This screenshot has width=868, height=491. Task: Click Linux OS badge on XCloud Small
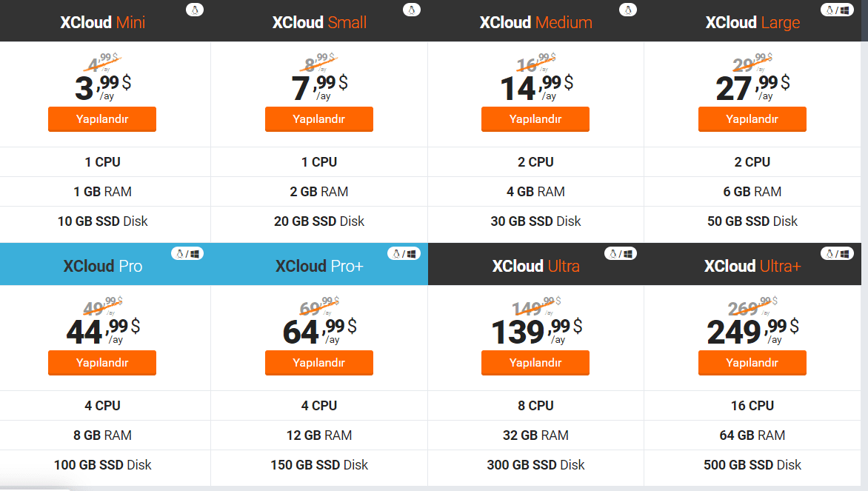point(412,10)
